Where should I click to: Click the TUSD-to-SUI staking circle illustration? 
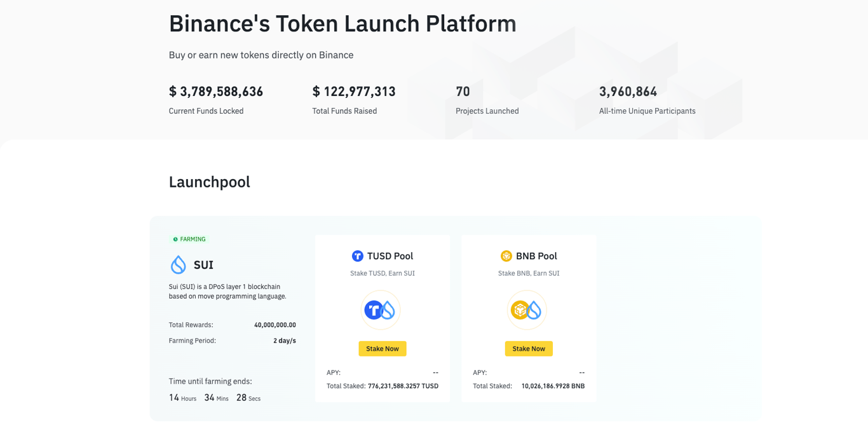tap(381, 309)
